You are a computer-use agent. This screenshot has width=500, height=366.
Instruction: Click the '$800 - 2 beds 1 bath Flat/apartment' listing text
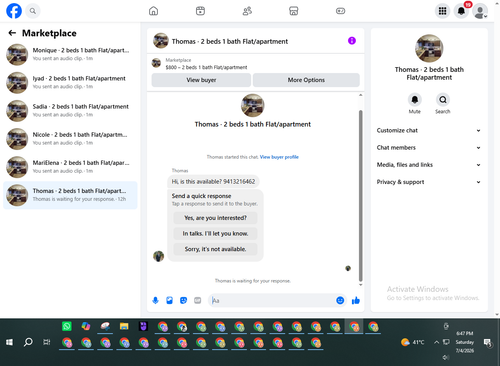click(206, 67)
